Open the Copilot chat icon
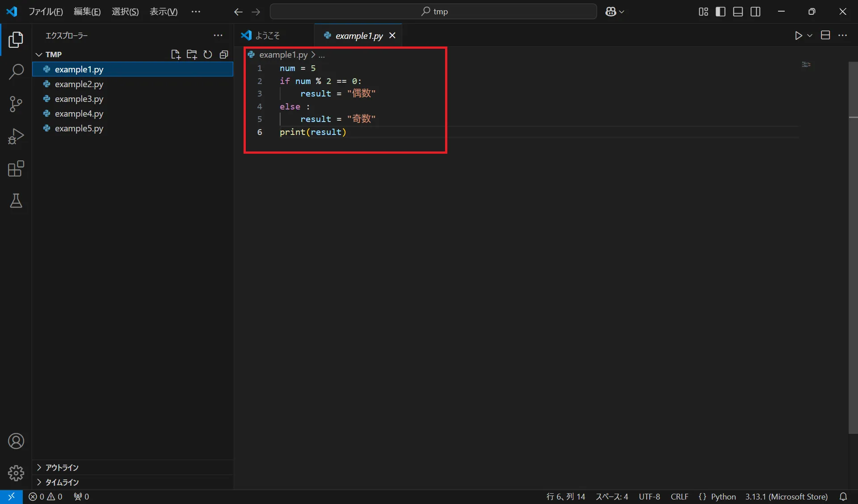858x504 pixels. (x=611, y=12)
